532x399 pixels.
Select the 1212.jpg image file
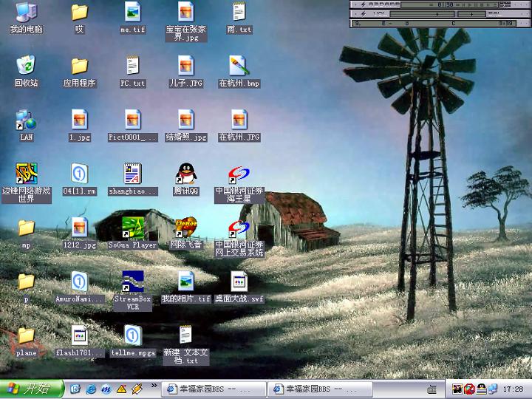click(79, 233)
